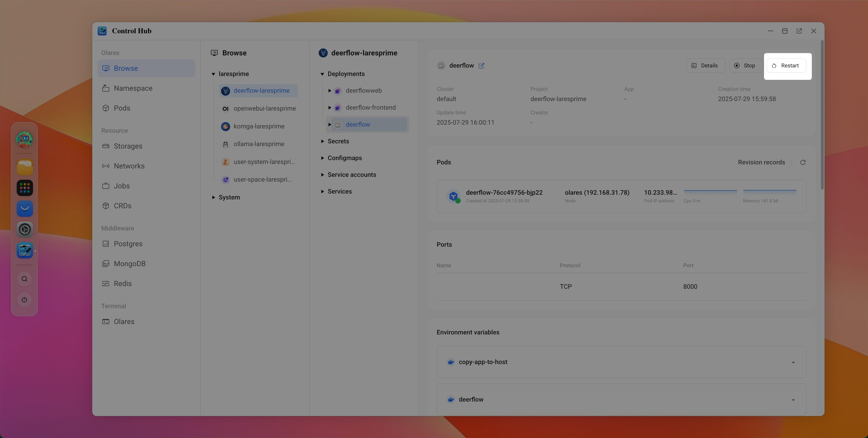Pop out window with external link icon
This screenshot has height=438, width=868.
tap(799, 31)
